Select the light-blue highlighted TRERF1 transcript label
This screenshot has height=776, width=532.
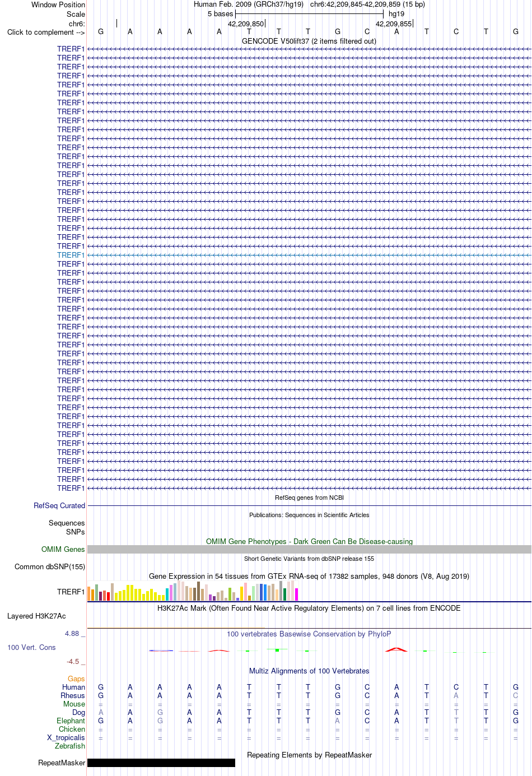tap(71, 255)
